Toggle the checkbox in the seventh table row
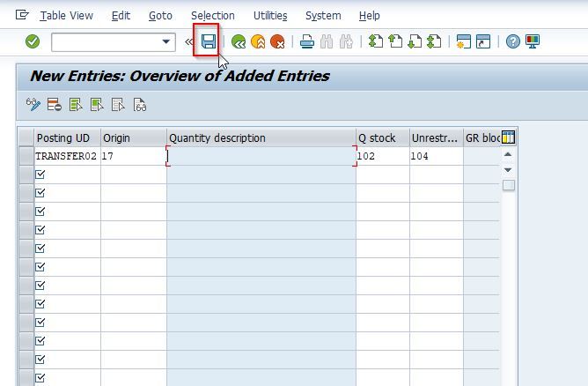The width and height of the screenshot is (588, 386). [40, 267]
